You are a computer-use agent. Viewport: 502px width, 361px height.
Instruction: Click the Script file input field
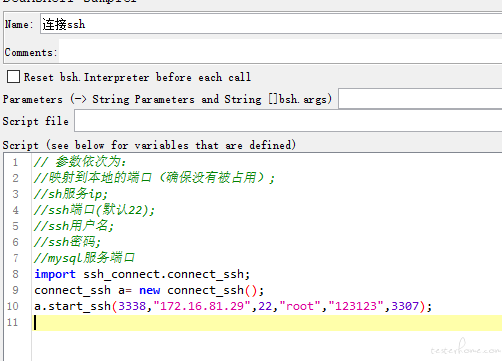(288, 121)
